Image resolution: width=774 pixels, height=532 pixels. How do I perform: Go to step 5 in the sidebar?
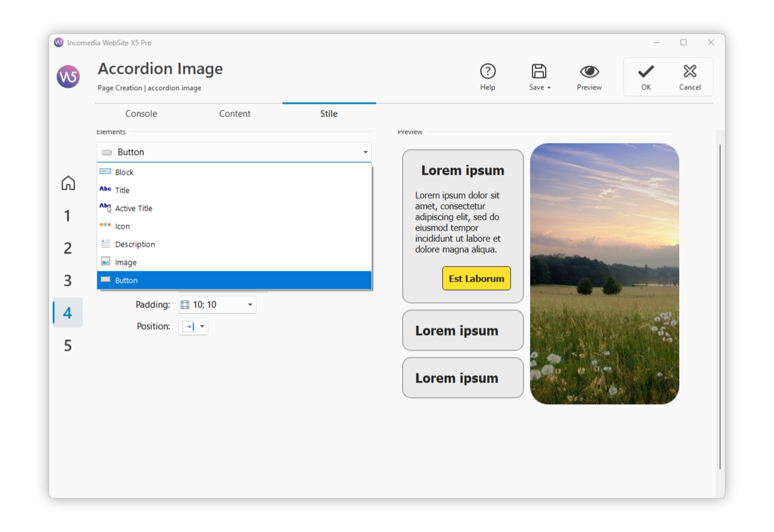click(x=68, y=345)
